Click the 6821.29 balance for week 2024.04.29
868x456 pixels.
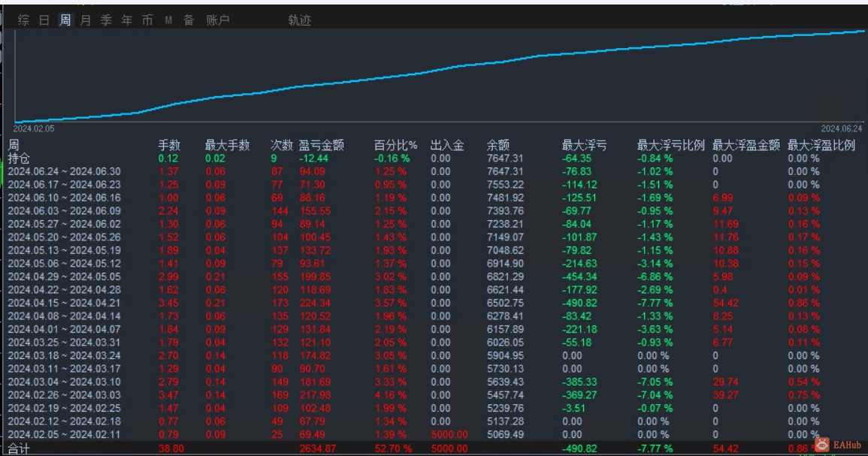pos(505,276)
